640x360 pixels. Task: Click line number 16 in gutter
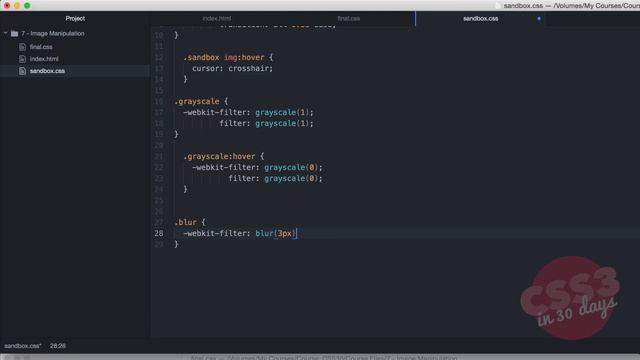tap(159, 101)
